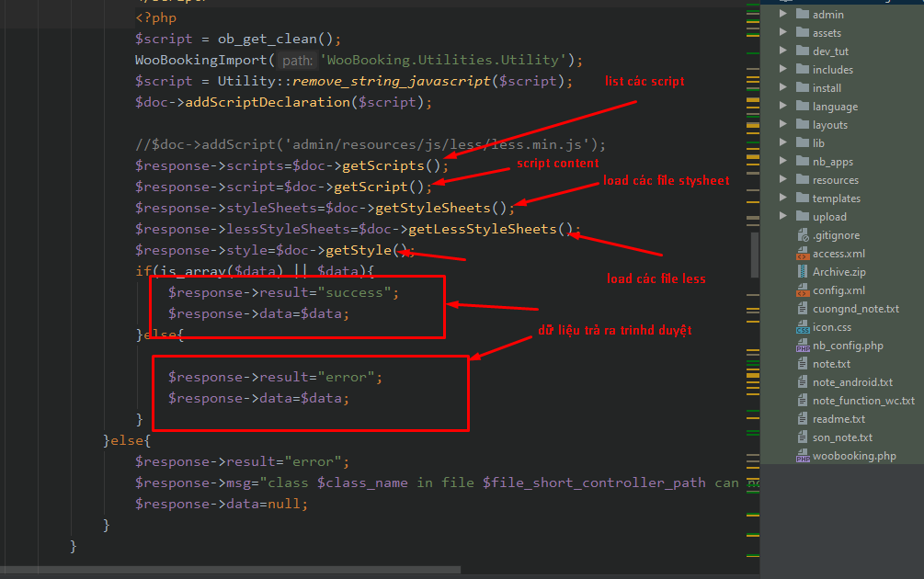This screenshot has height=579, width=924.
Task: Click the getLessStyleSheets method call
Action: [x=482, y=229]
